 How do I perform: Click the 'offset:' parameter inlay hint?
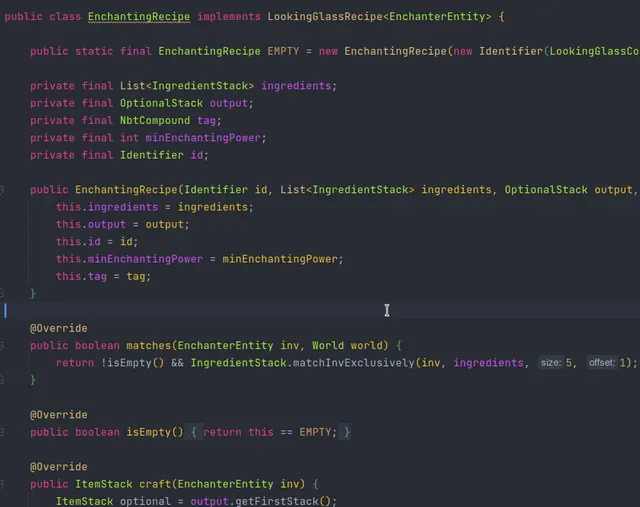click(x=602, y=362)
